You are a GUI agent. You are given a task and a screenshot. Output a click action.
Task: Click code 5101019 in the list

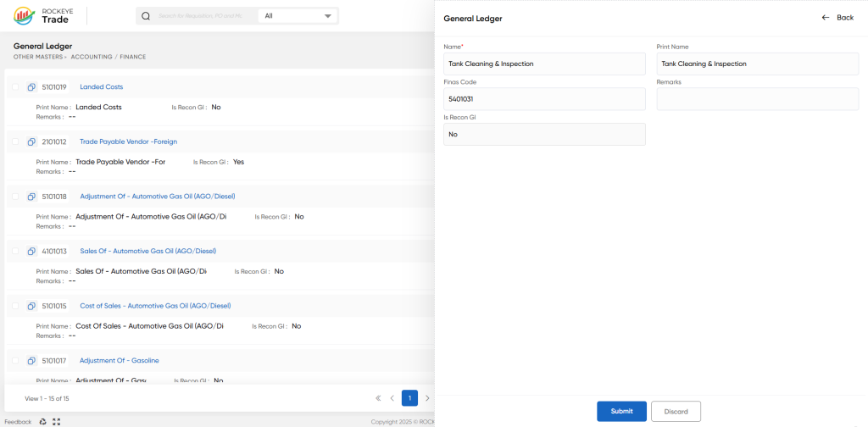(x=54, y=86)
